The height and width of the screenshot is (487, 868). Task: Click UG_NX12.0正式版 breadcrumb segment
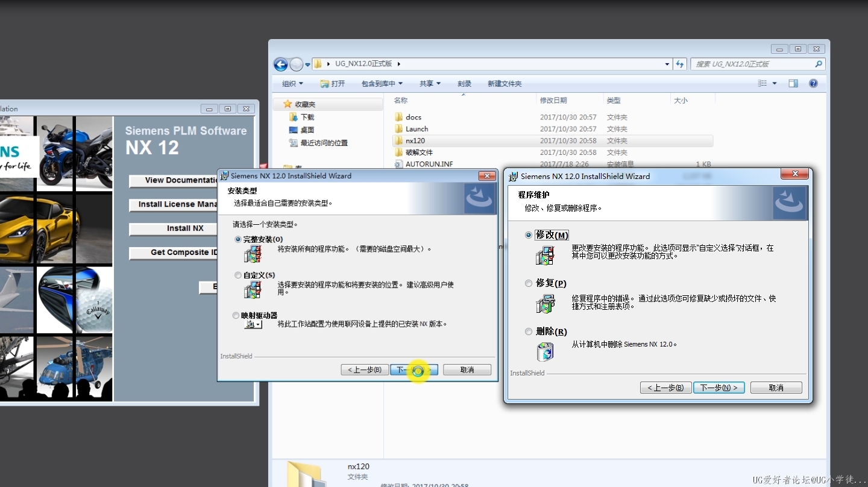pos(363,64)
